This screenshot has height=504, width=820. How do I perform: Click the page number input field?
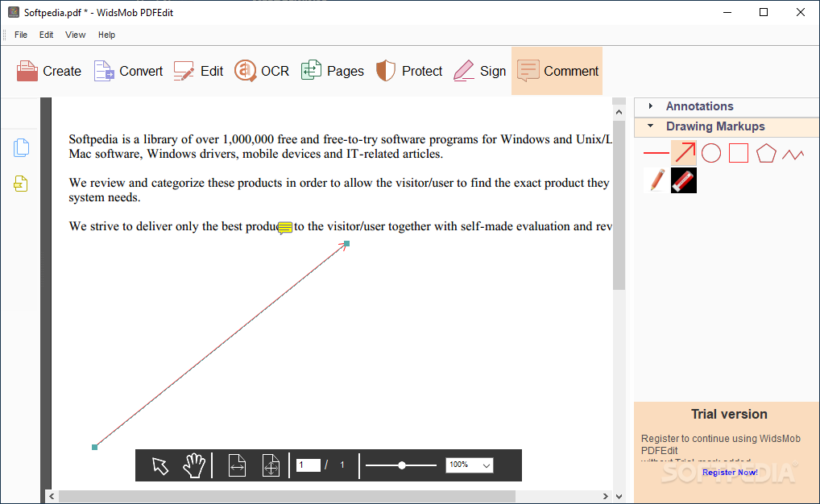(x=309, y=465)
